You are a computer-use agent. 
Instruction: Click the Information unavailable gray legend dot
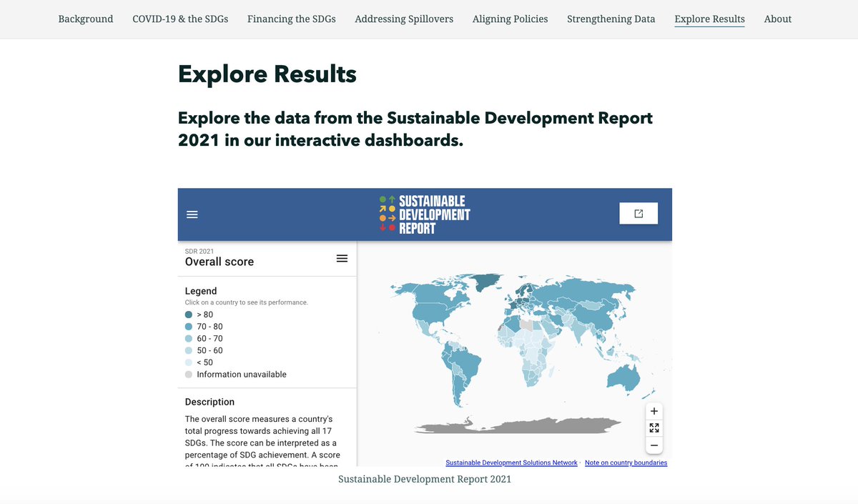pos(189,375)
